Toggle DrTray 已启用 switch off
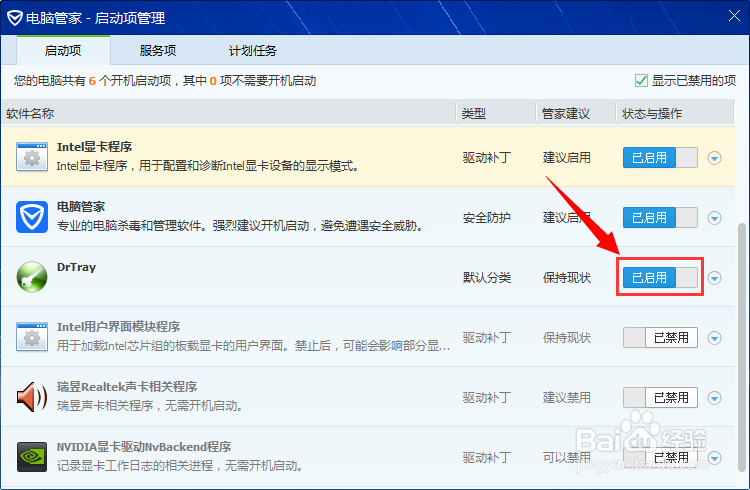Image resolution: width=750 pixels, height=490 pixels. pos(660,278)
